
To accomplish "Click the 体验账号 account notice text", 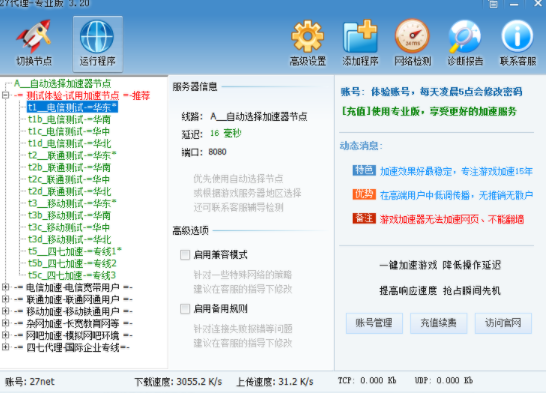I will (x=431, y=92).
